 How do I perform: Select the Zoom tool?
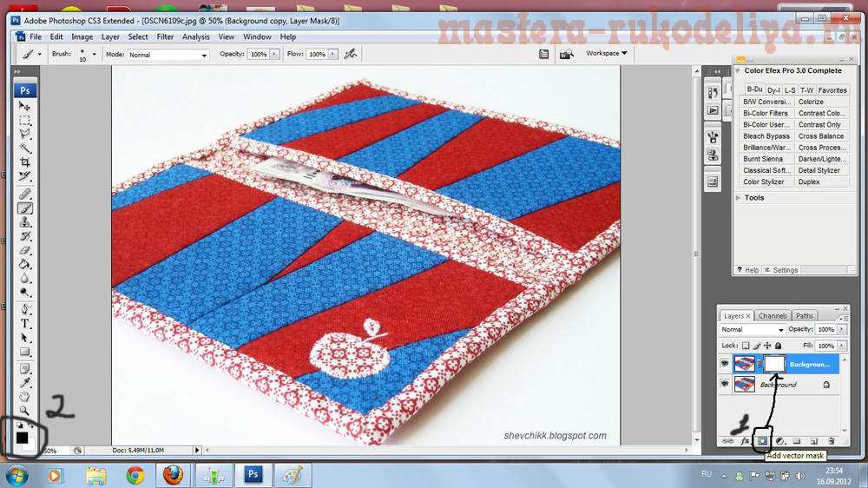point(24,411)
